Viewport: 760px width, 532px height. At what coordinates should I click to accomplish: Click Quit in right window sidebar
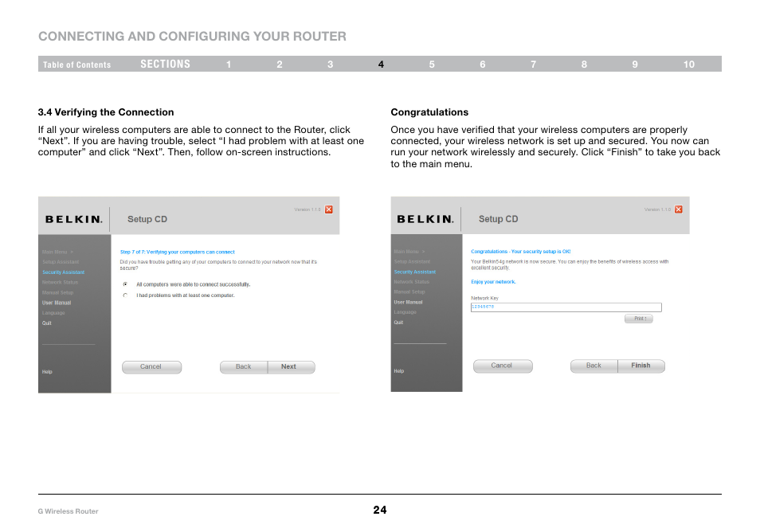[398, 323]
